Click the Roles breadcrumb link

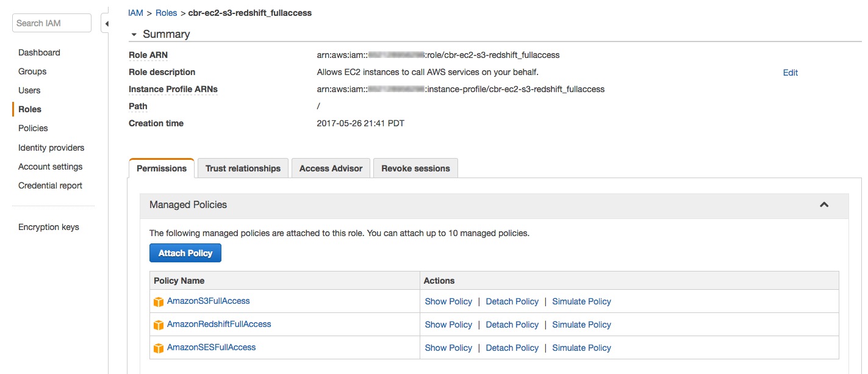(167, 13)
